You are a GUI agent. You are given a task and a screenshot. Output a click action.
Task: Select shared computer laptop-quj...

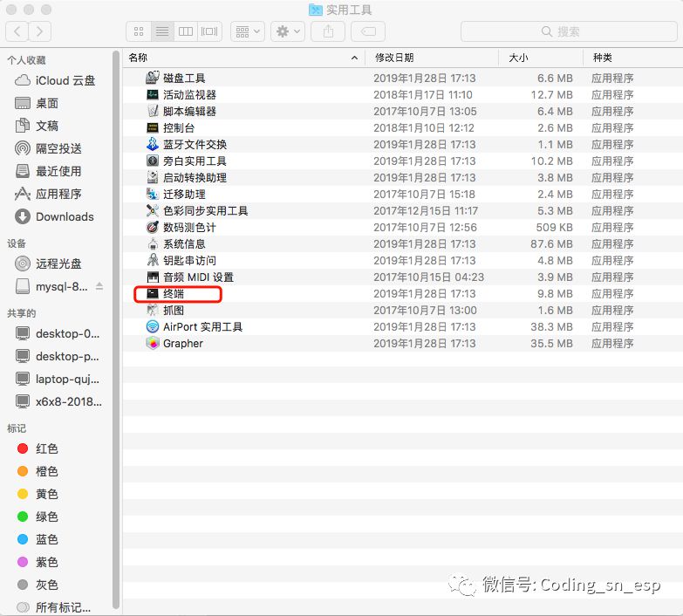click(x=58, y=379)
